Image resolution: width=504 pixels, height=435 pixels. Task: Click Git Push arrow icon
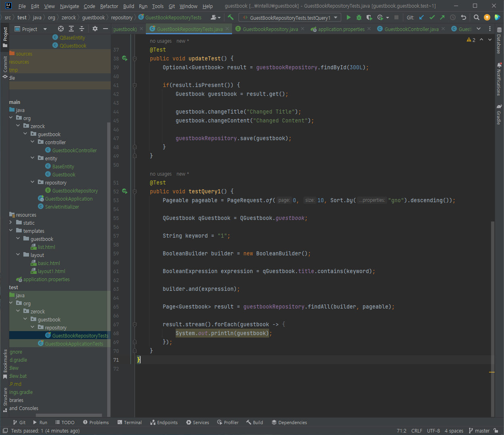tap(442, 17)
